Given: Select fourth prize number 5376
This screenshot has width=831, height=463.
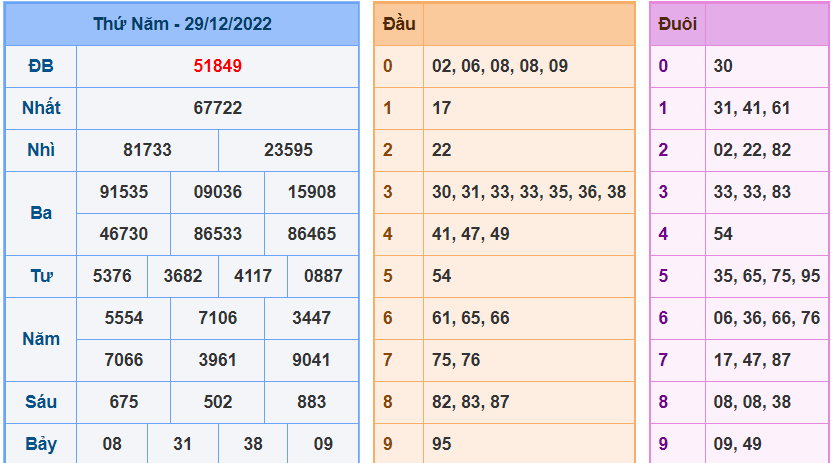Looking at the screenshot, I should [x=112, y=276].
